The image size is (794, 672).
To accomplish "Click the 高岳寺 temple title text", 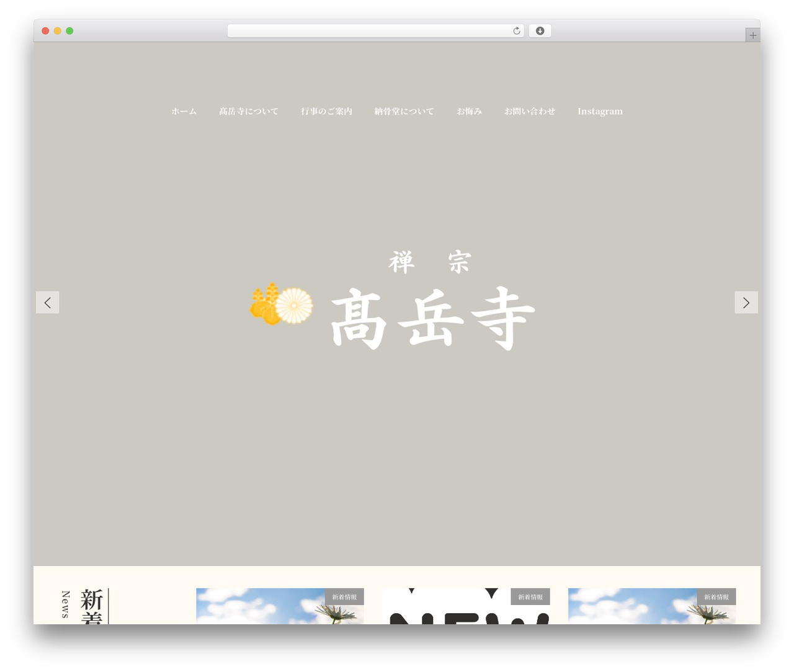I will pyautogui.click(x=433, y=319).
